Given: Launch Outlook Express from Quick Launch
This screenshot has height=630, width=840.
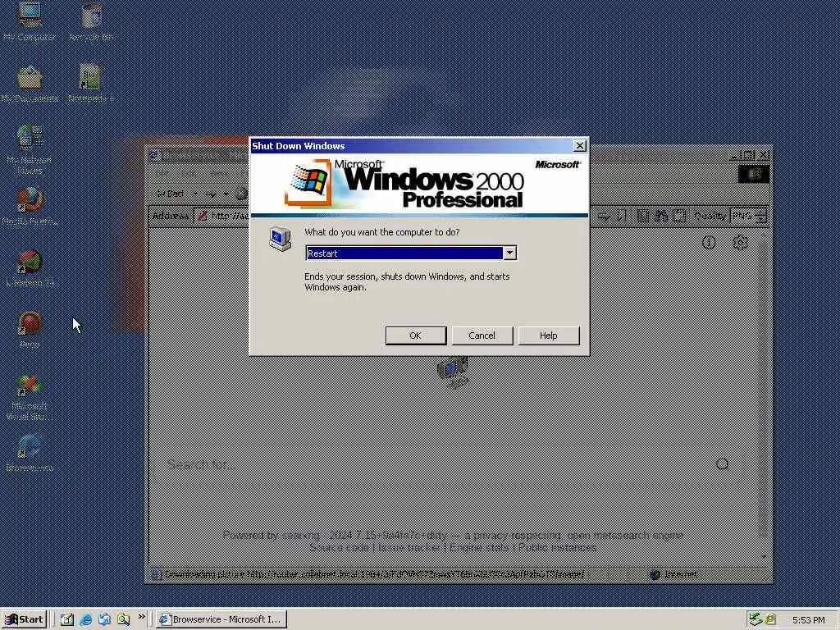Looking at the screenshot, I should coord(104,619).
